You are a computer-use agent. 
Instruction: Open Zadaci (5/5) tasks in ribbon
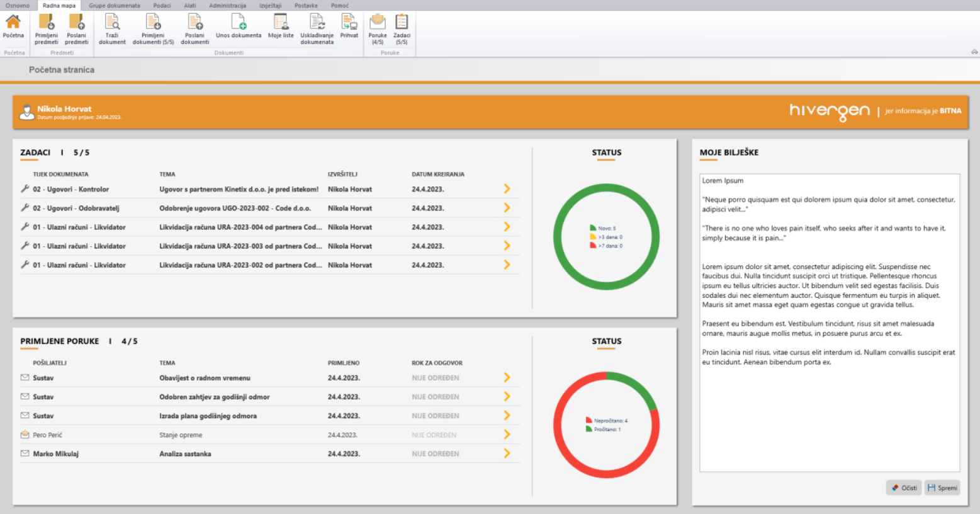pos(402,30)
